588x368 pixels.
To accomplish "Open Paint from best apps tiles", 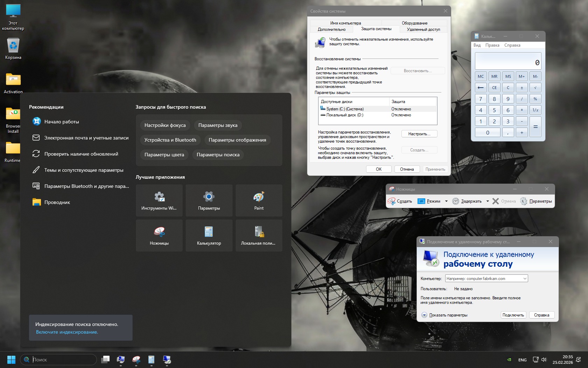I will [259, 200].
